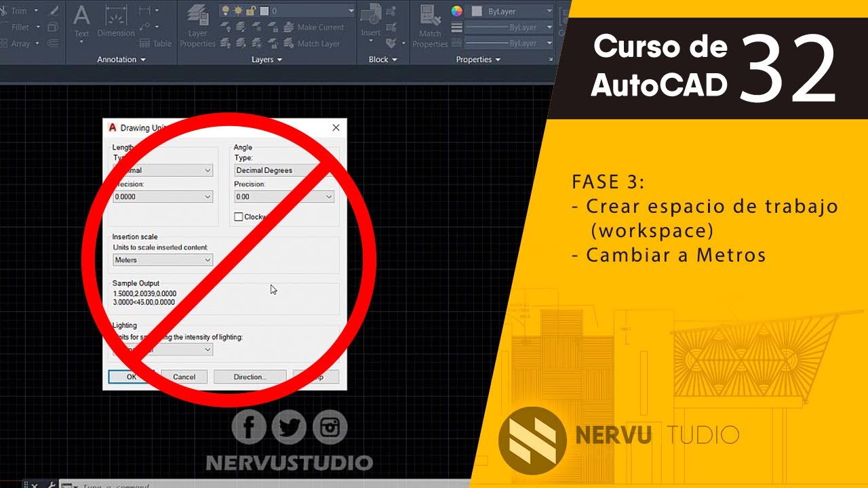Viewport: 868px width, 488px height.
Task: Click the lineweight icon in Properties
Action: (457, 27)
